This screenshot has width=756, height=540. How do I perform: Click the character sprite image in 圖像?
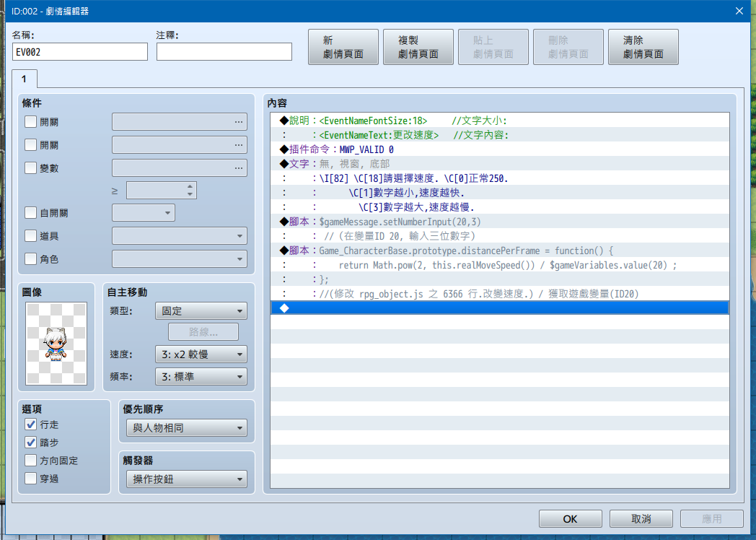click(x=56, y=343)
